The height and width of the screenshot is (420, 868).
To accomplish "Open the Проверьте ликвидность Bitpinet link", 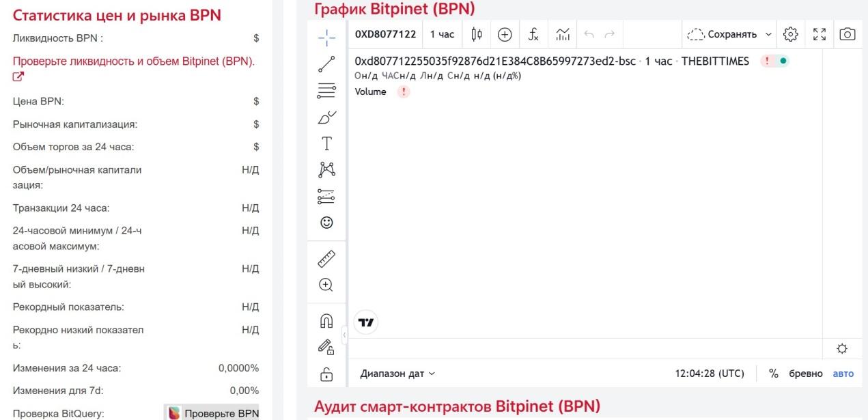I will [x=134, y=61].
